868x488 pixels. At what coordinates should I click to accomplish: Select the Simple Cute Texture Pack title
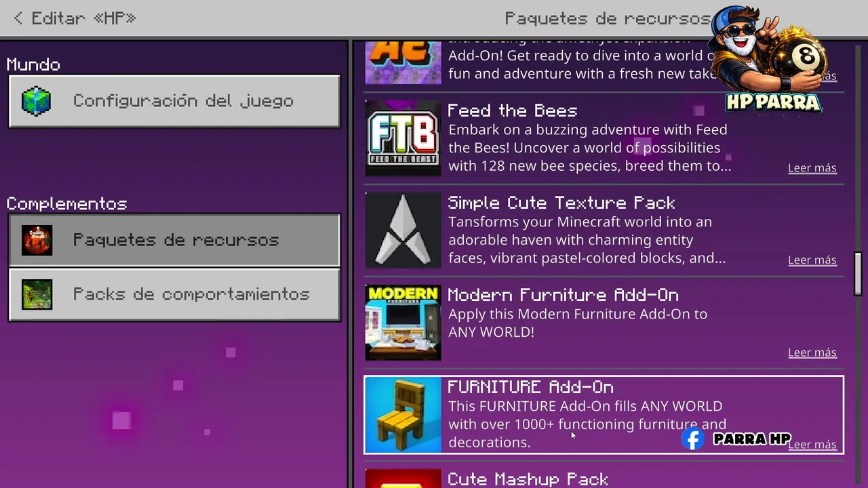point(561,203)
